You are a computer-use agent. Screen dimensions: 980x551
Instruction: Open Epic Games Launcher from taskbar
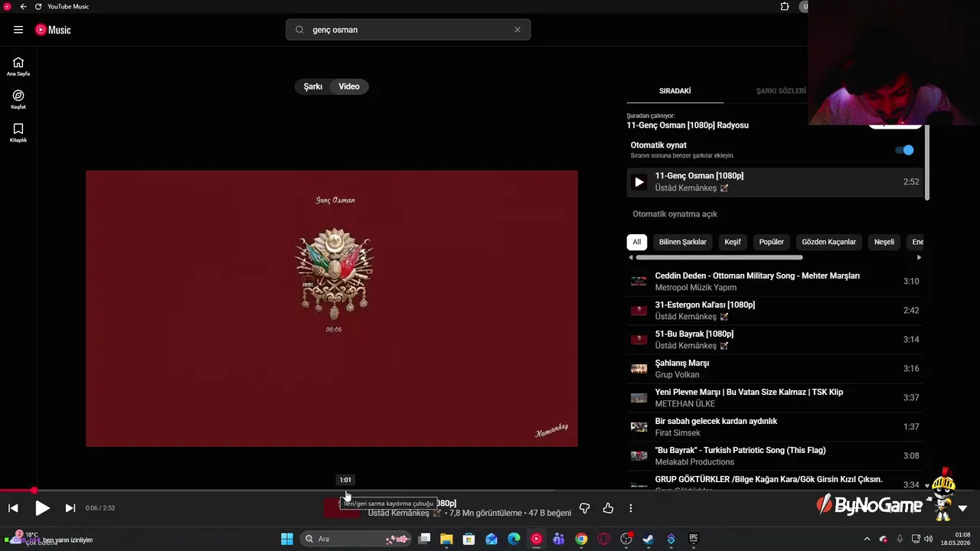694,539
